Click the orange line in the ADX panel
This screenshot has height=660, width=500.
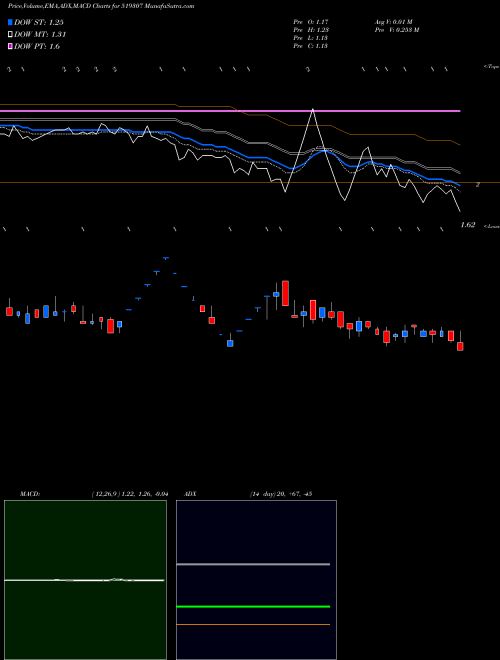tap(253, 624)
